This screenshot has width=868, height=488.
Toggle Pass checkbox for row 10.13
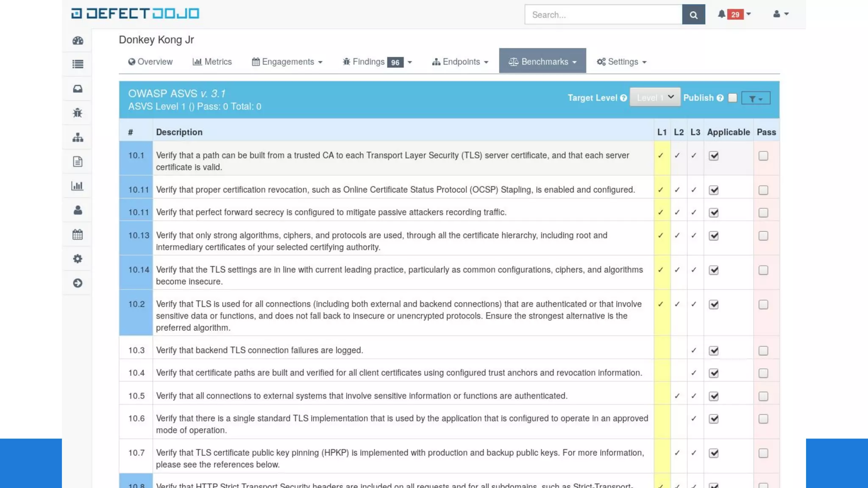coord(763,236)
